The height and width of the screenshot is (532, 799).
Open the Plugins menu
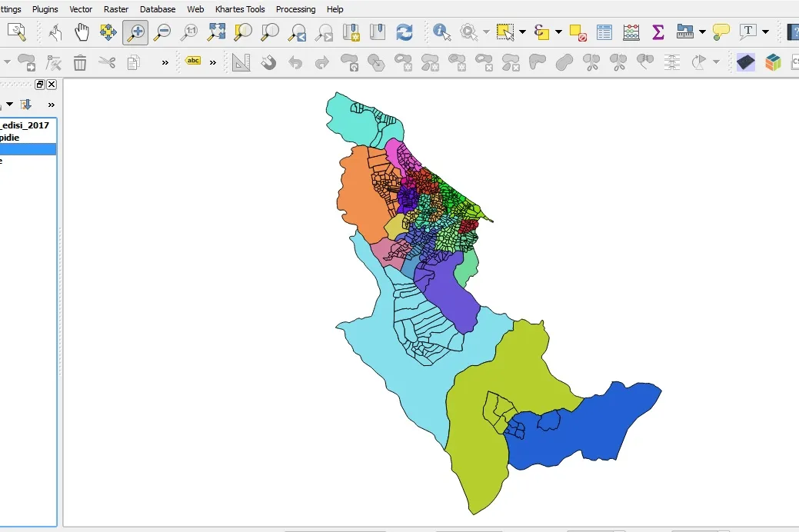pyautogui.click(x=45, y=9)
